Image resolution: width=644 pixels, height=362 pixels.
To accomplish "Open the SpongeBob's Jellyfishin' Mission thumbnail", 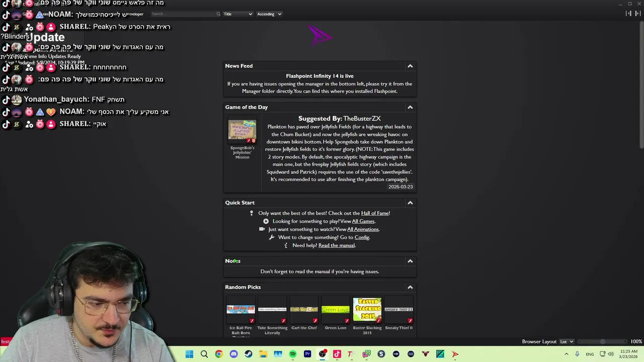I will pos(242,131).
